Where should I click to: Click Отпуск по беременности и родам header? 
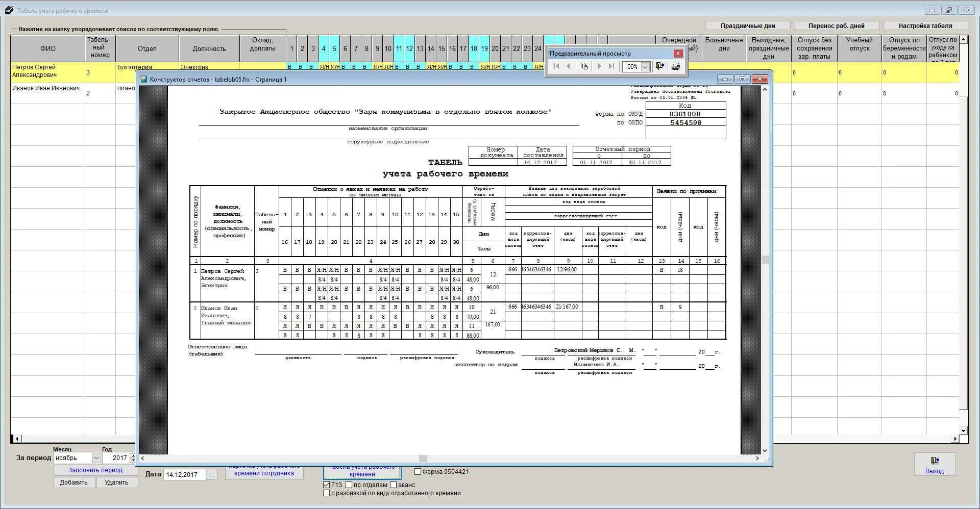point(904,48)
